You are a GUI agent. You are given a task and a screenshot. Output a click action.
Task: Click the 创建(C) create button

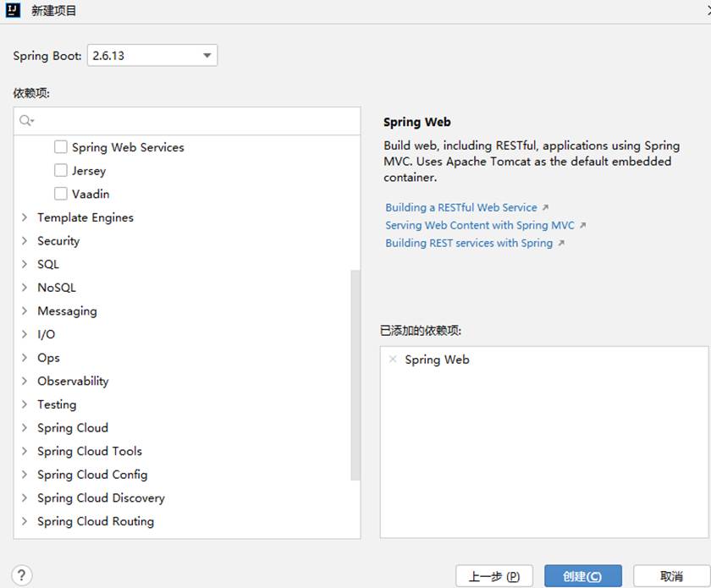pyautogui.click(x=582, y=576)
